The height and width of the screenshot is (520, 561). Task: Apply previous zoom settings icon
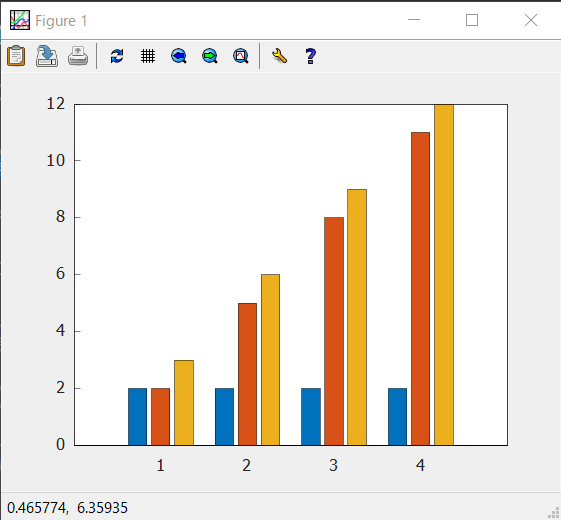(179, 56)
